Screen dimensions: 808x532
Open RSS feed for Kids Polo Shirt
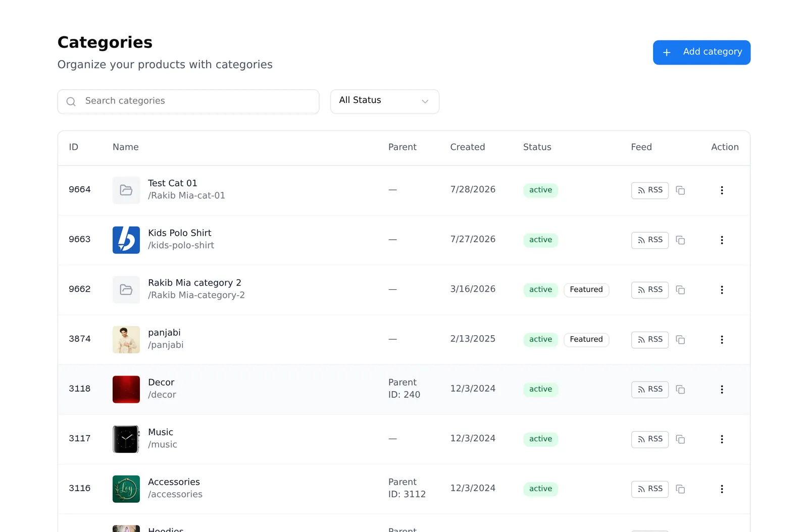[650, 240]
